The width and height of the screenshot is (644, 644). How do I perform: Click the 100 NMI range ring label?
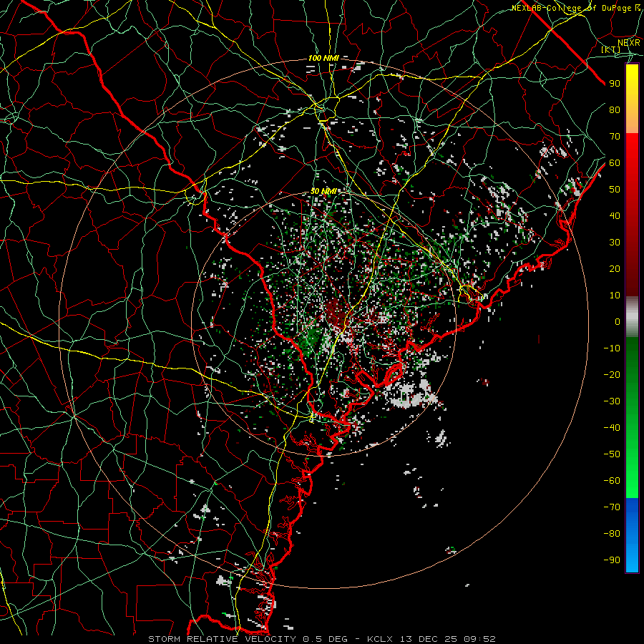(x=323, y=59)
